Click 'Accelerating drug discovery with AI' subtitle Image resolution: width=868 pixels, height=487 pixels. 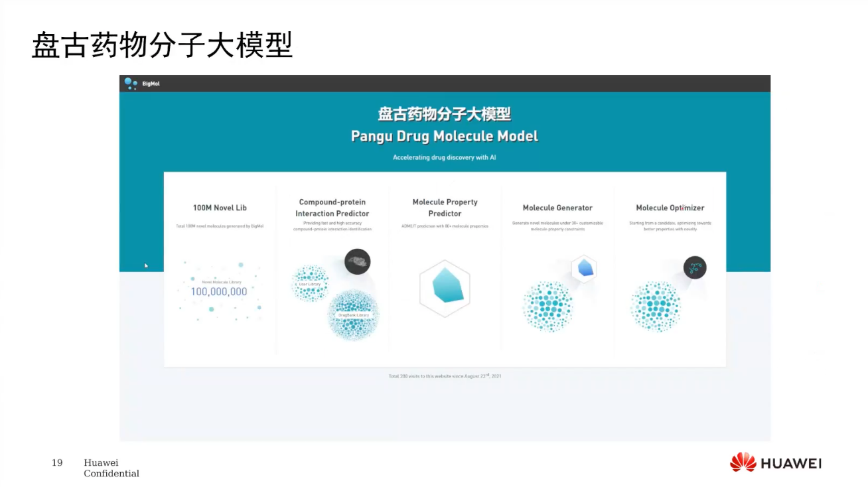click(x=445, y=158)
